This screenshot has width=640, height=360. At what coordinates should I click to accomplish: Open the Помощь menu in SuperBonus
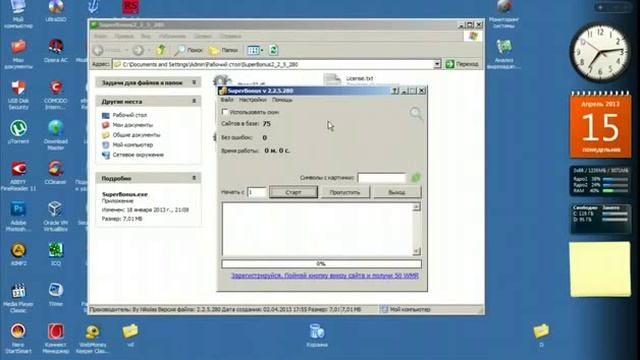[282, 100]
